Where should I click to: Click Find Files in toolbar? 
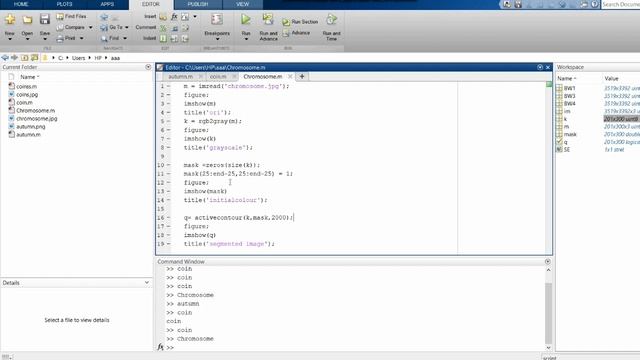click(71, 16)
